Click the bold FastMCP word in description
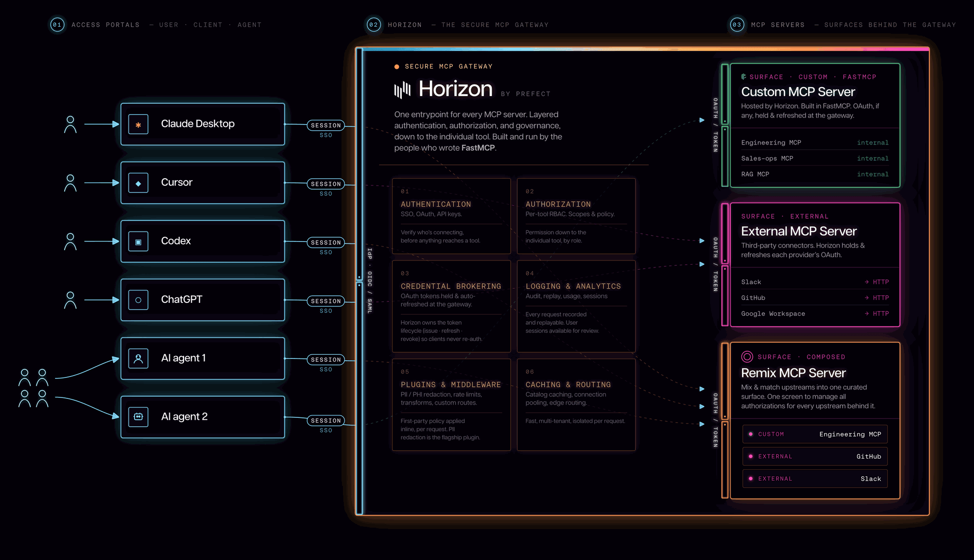974x560 pixels. tap(478, 148)
